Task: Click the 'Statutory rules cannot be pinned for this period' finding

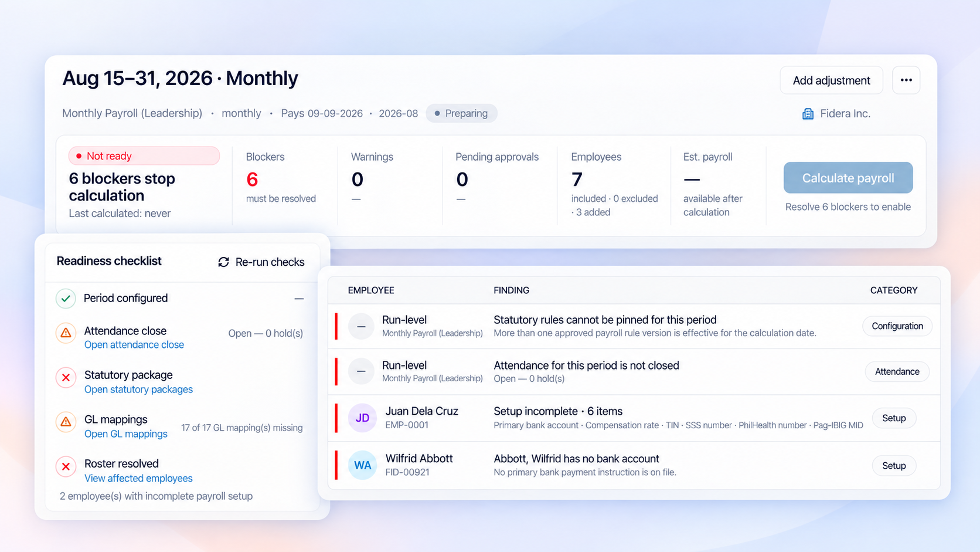Action: [605, 320]
